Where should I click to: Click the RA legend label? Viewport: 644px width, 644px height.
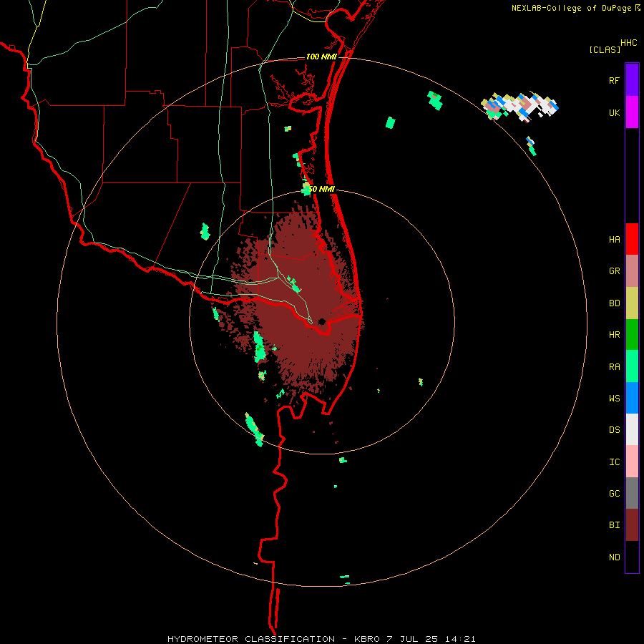614,367
